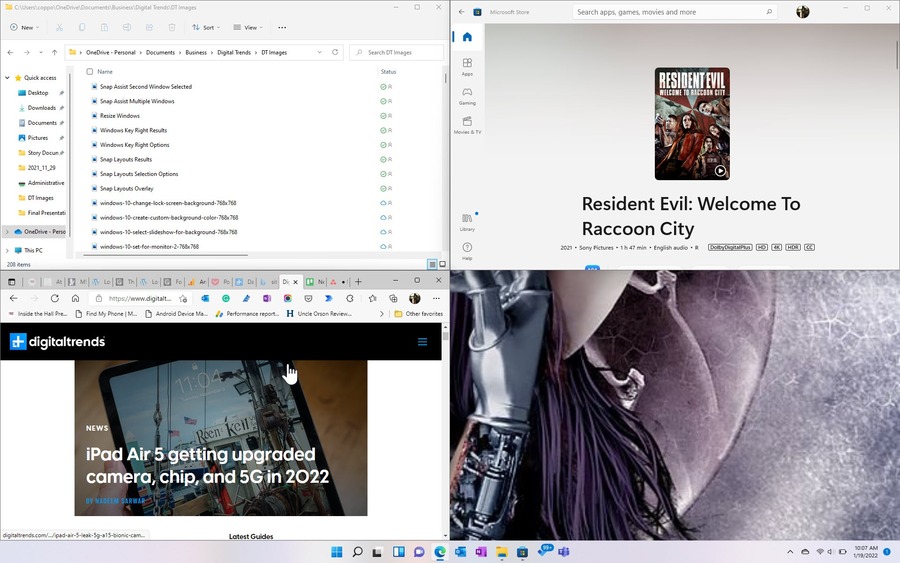The image size is (900, 563).
Task: Play the Resident Evil trailer button
Action: 720,170
